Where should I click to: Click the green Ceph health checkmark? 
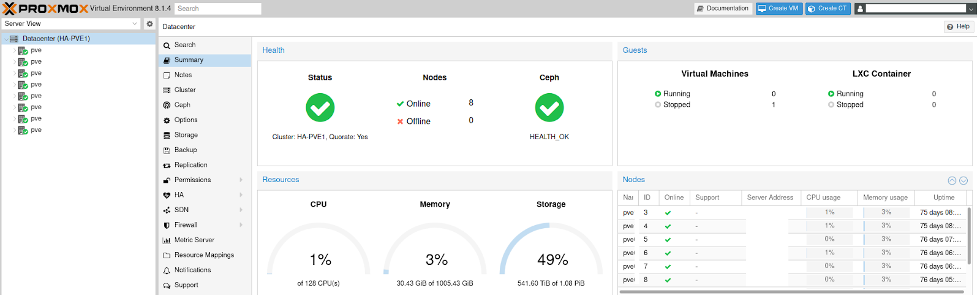coord(549,108)
